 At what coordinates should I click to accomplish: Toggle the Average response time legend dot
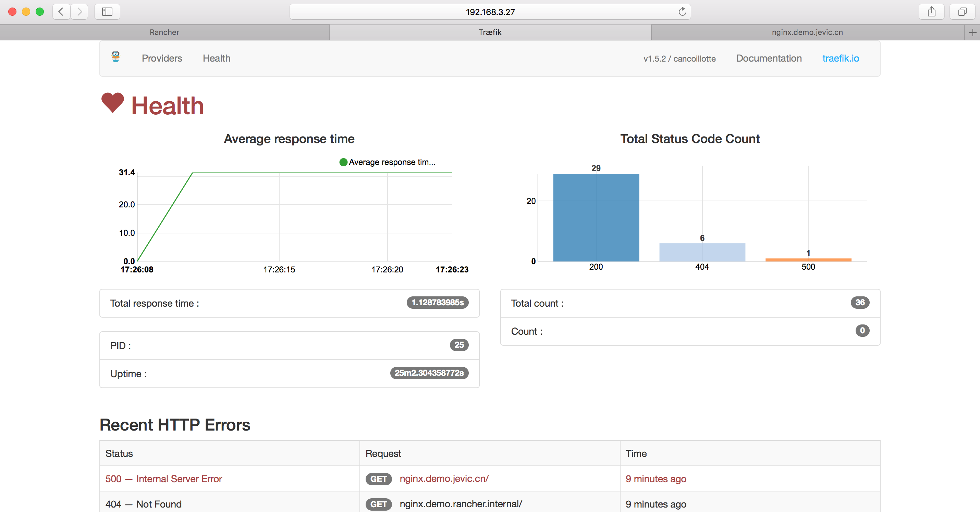click(343, 162)
